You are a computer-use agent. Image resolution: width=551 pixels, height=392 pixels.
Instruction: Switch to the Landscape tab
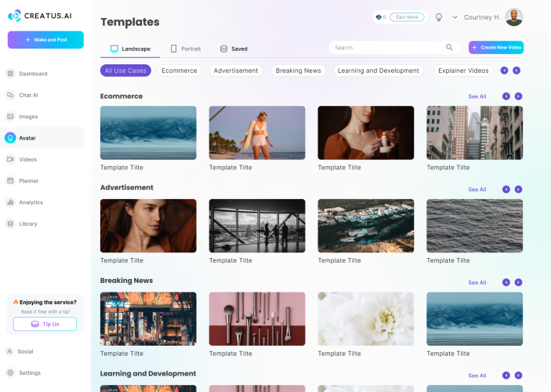(130, 49)
